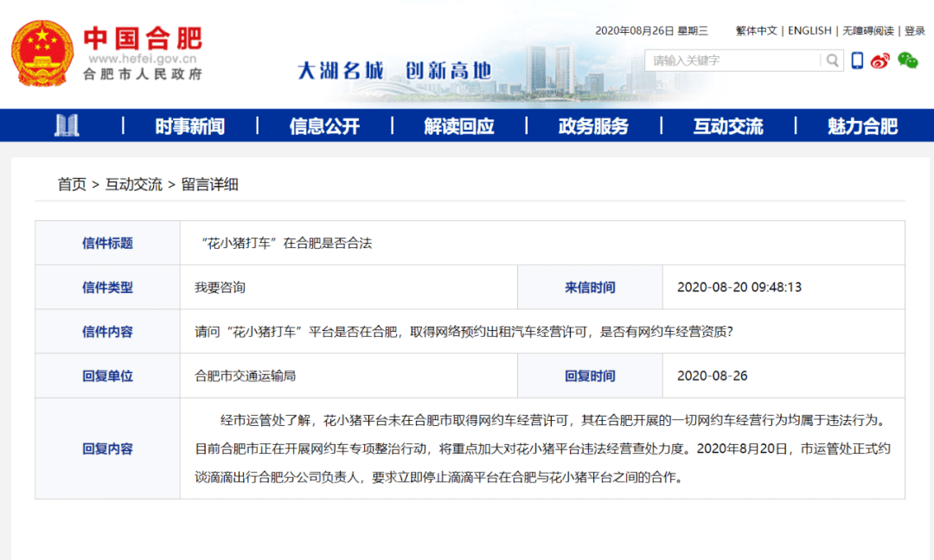Image resolution: width=934 pixels, height=560 pixels.
Task: Select 信件类型 label cell
Action: click(108, 288)
